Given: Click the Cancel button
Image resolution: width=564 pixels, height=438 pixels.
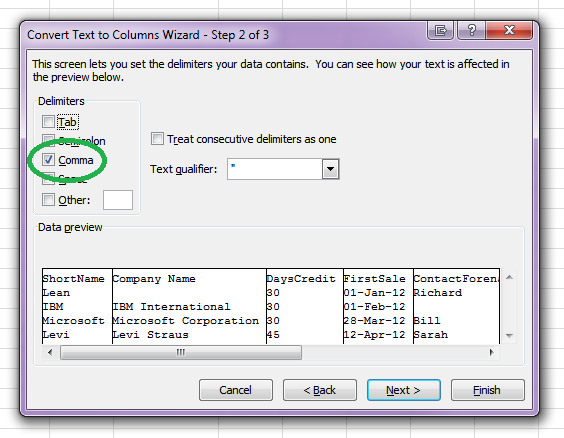Looking at the screenshot, I should (x=236, y=390).
